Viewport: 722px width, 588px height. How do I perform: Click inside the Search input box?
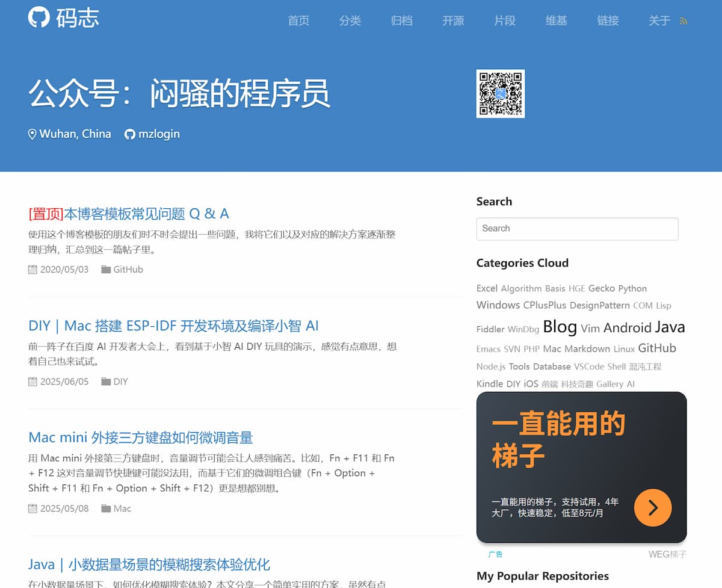pos(576,229)
